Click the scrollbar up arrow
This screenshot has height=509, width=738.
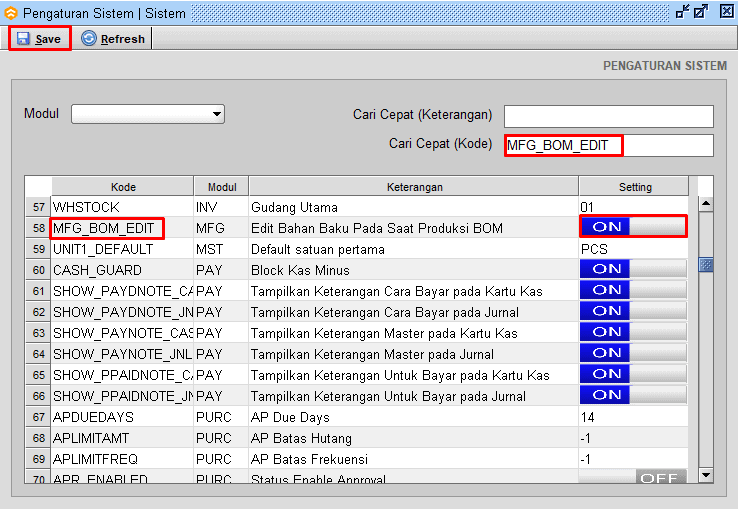(706, 204)
